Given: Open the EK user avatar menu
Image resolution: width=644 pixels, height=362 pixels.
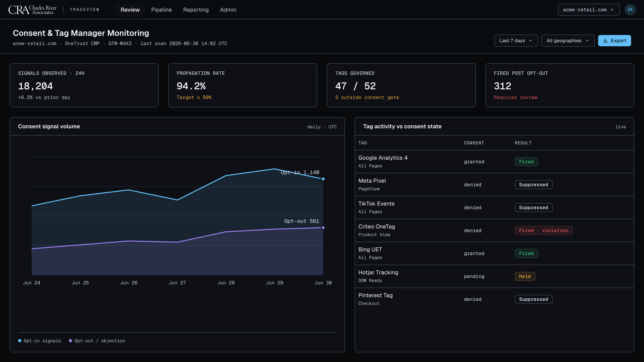Looking at the screenshot, I should click(x=630, y=10).
